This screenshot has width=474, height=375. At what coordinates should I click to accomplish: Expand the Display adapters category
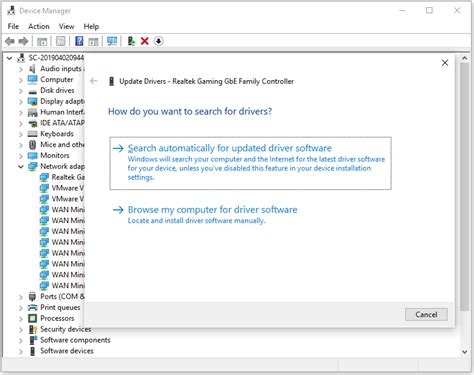[21, 102]
